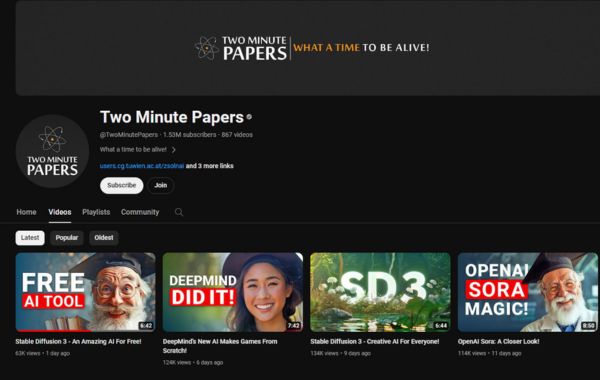Viewport: 600px width, 380px height.
Task: Click the '867 videos' count text
Action: click(237, 135)
